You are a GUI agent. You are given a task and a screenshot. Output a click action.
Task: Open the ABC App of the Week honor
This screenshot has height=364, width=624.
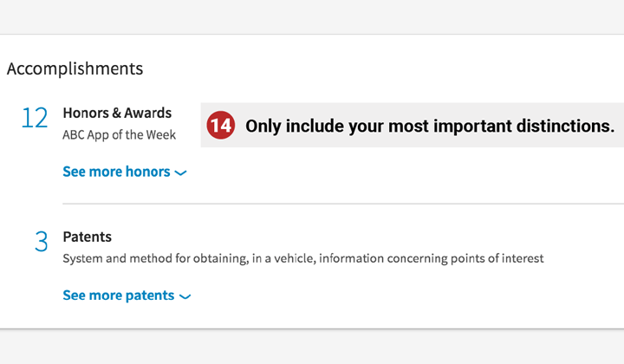pos(119,135)
